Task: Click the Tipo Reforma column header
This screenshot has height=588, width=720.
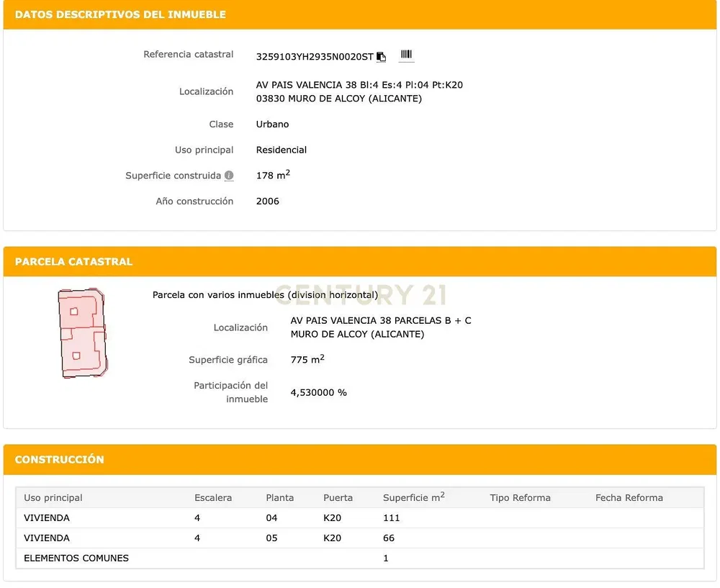Action: click(520, 497)
